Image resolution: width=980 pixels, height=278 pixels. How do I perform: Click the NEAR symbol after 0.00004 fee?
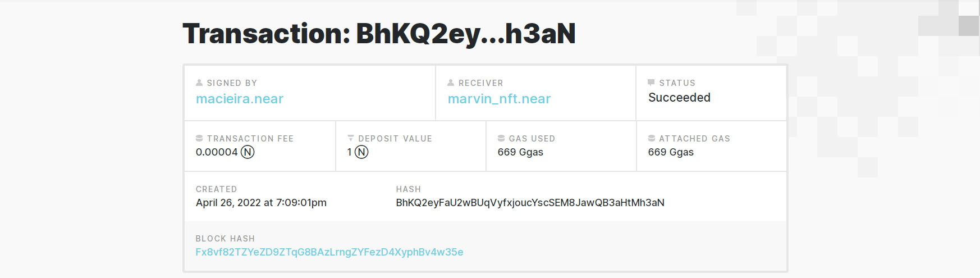coord(248,152)
